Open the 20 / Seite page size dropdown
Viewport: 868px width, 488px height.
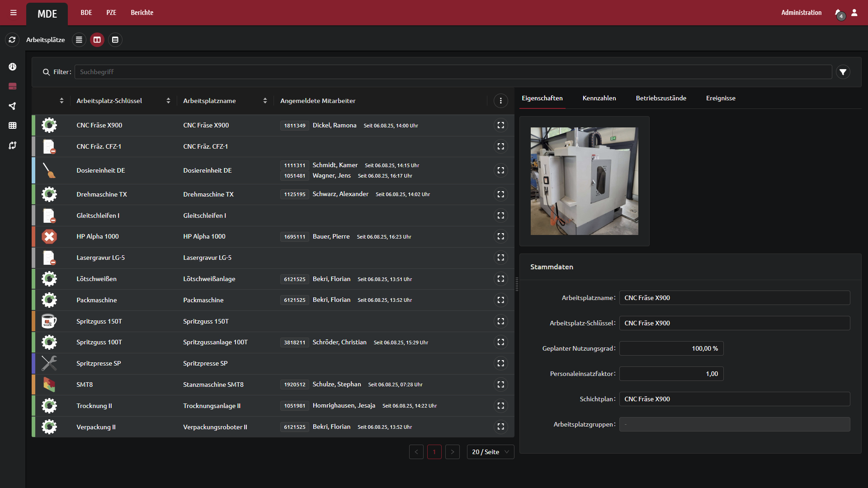[x=491, y=452]
